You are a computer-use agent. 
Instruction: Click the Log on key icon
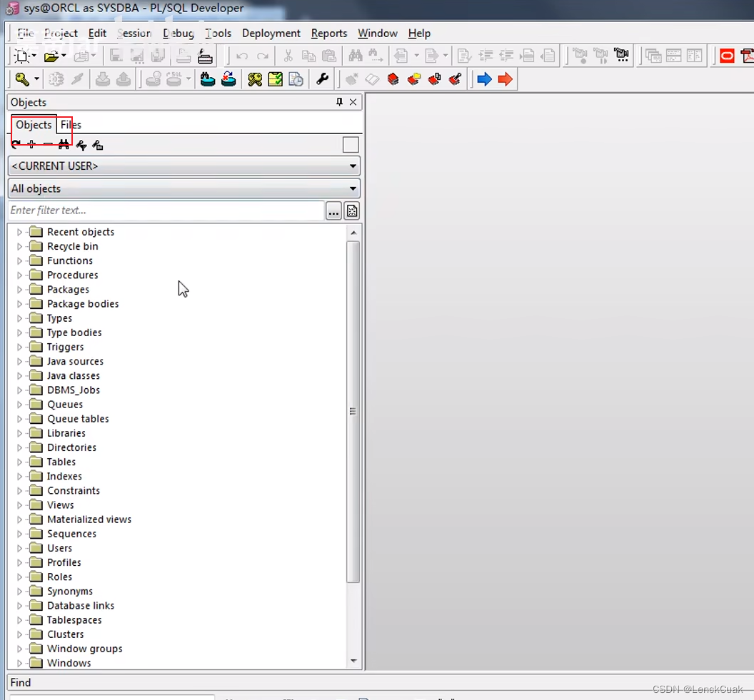tap(22, 79)
